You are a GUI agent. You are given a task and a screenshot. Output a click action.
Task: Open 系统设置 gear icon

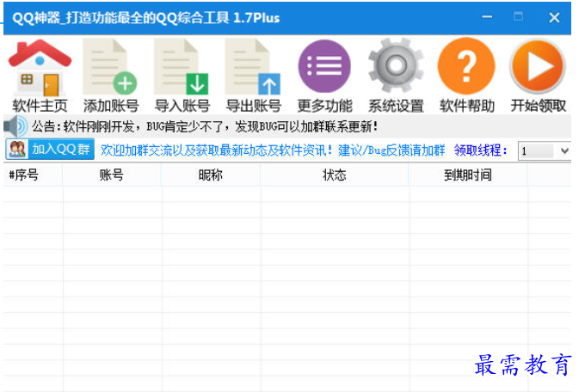click(x=396, y=76)
